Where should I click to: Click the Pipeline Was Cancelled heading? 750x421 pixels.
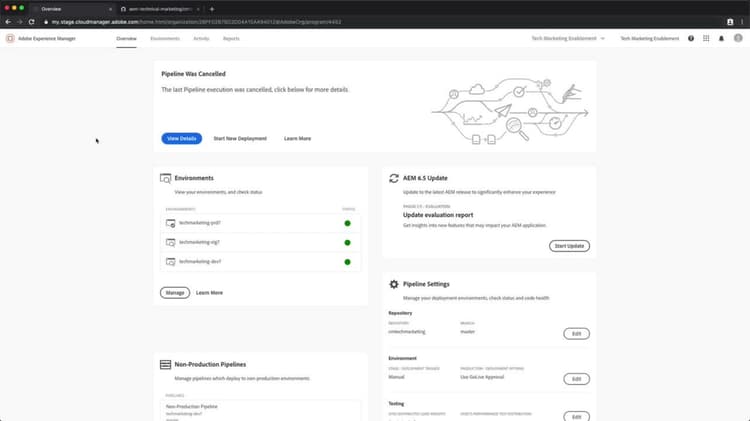point(193,74)
